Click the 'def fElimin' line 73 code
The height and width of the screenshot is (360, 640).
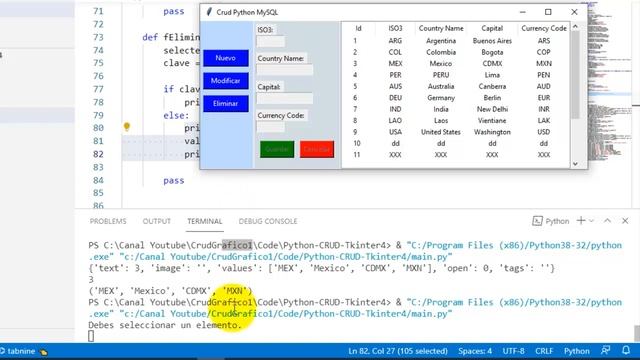(x=171, y=37)
